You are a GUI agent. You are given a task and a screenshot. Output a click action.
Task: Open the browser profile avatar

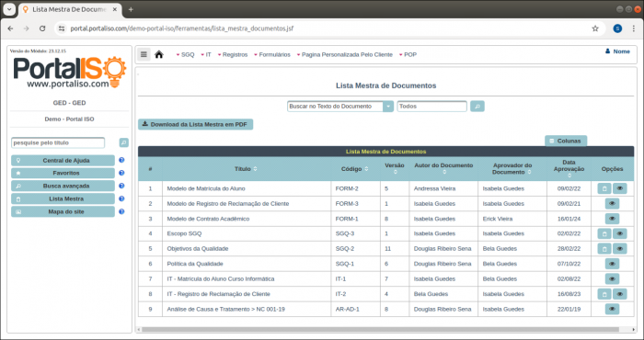coord(617,28)
